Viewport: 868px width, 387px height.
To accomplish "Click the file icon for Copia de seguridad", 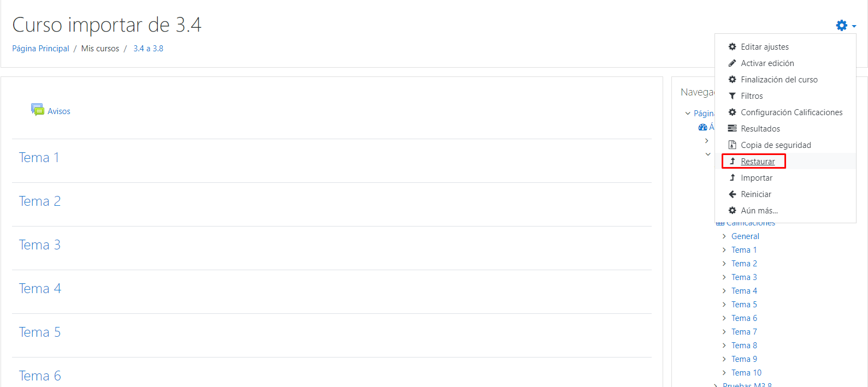I will point(733,145).
